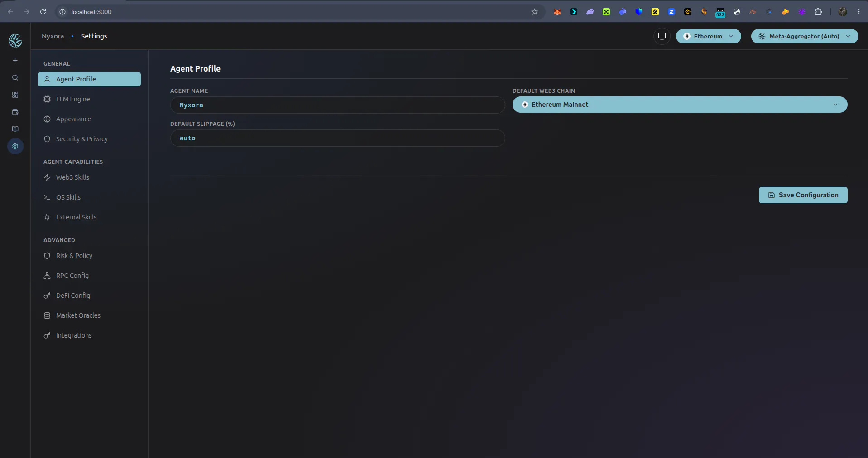Click the ADVANCED section heading

59,240
